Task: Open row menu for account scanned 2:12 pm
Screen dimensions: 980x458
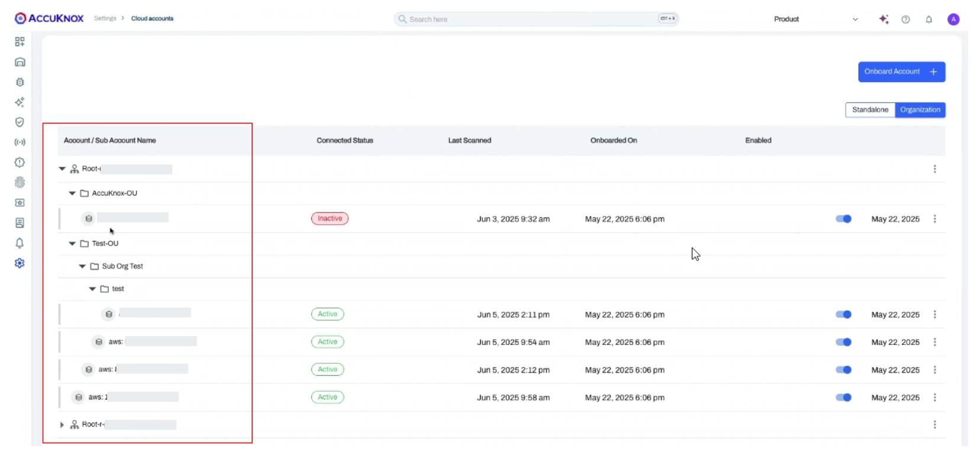Action: click(x=934, y=370)
